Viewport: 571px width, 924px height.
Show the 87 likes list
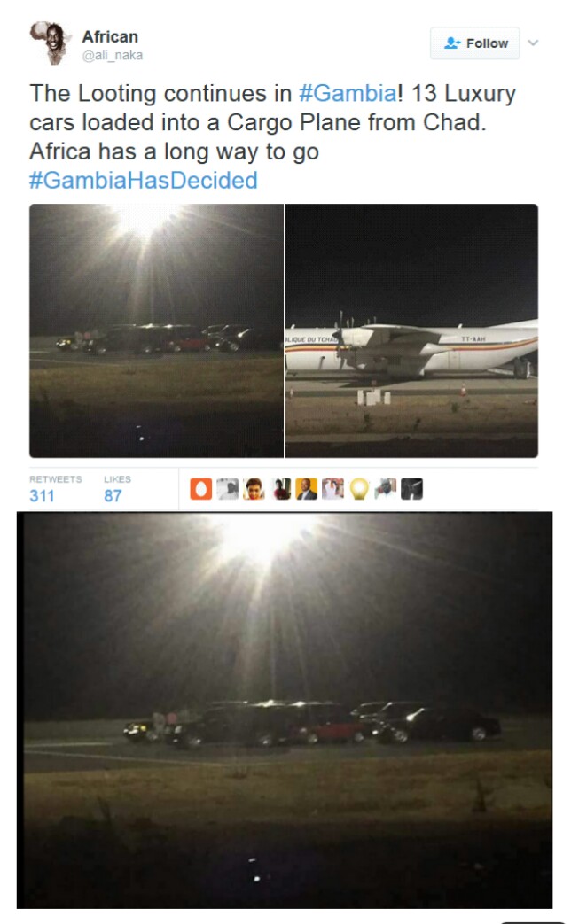[117, 488]
